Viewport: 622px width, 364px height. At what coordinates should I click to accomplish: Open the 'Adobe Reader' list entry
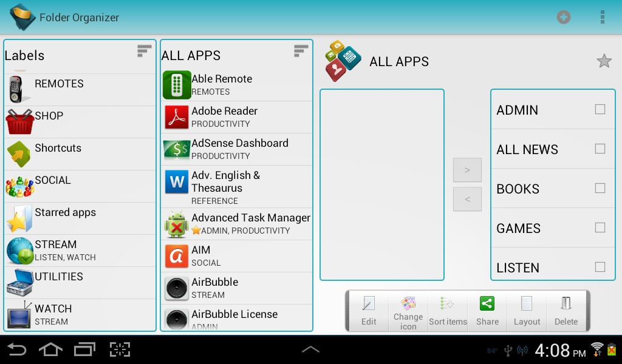click(237, 117)
